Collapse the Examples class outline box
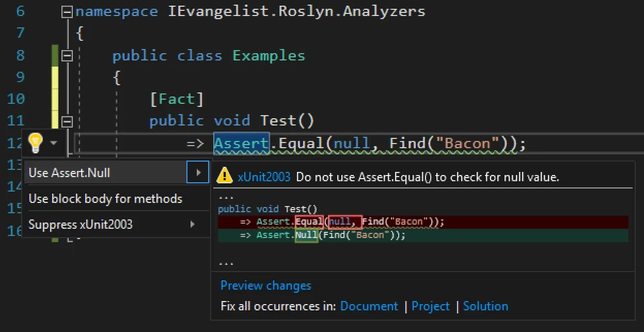The width and height of the screenshot is (644, 332). (x=67, y=56)
